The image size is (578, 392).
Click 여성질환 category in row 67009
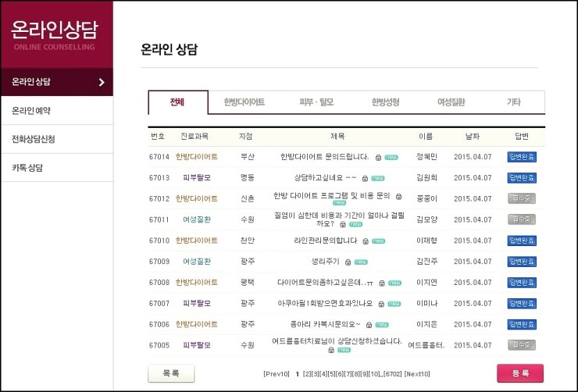point(197,262)
